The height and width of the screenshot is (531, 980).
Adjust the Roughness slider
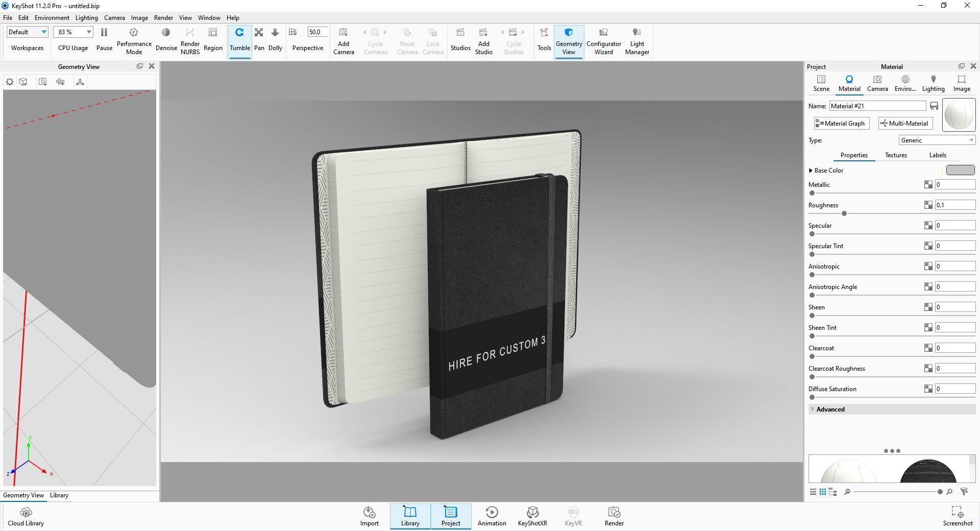(x=844, y=213)
